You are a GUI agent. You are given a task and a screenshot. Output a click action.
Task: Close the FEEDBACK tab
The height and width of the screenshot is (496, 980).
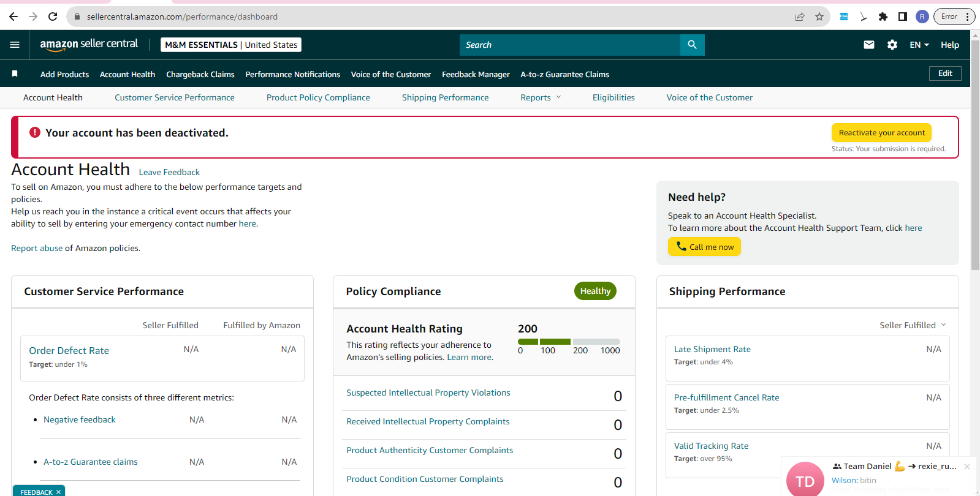click(x=58, y=492)
